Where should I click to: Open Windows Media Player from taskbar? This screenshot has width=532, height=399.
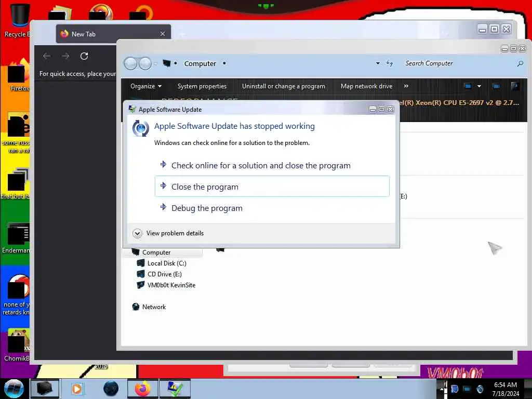(x=77, y=389)
